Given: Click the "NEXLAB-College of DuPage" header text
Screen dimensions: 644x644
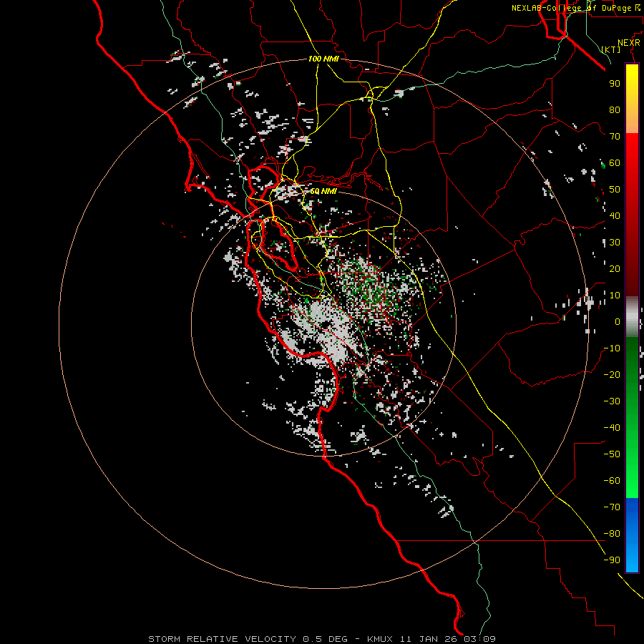Looking at the screenshot, I should coord(571,8).
